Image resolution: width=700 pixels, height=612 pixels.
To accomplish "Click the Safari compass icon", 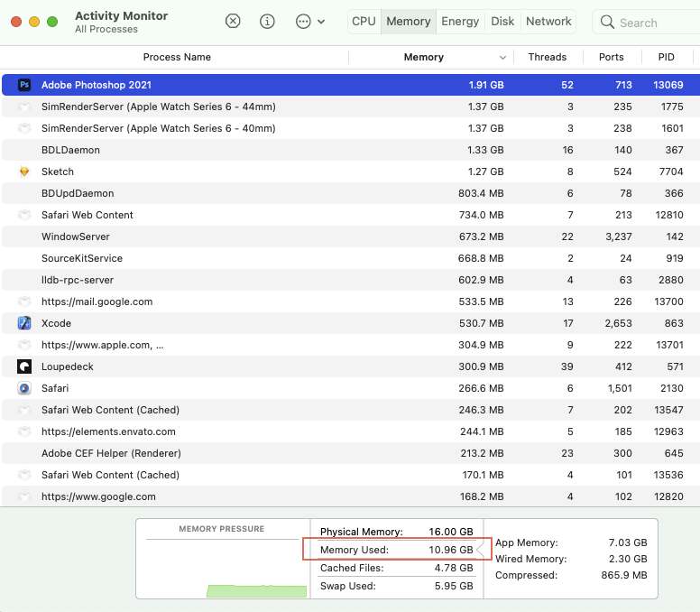I will point(24,388).
